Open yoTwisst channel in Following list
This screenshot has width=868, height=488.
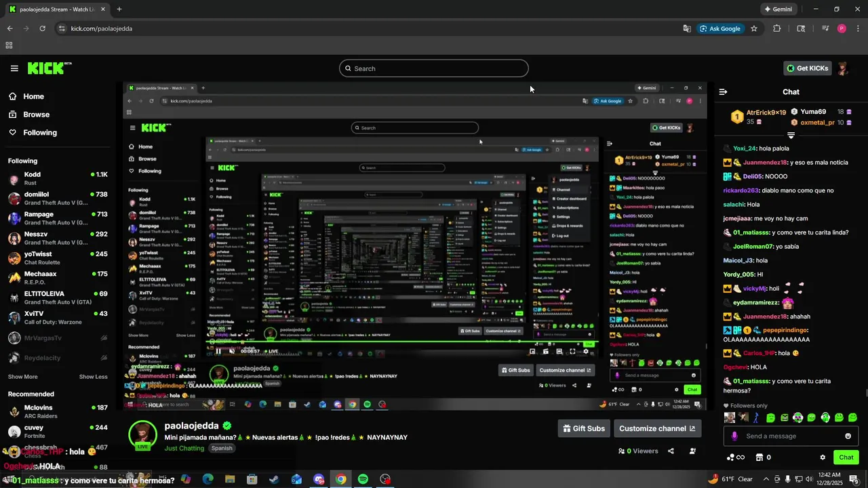pos(58,258)
